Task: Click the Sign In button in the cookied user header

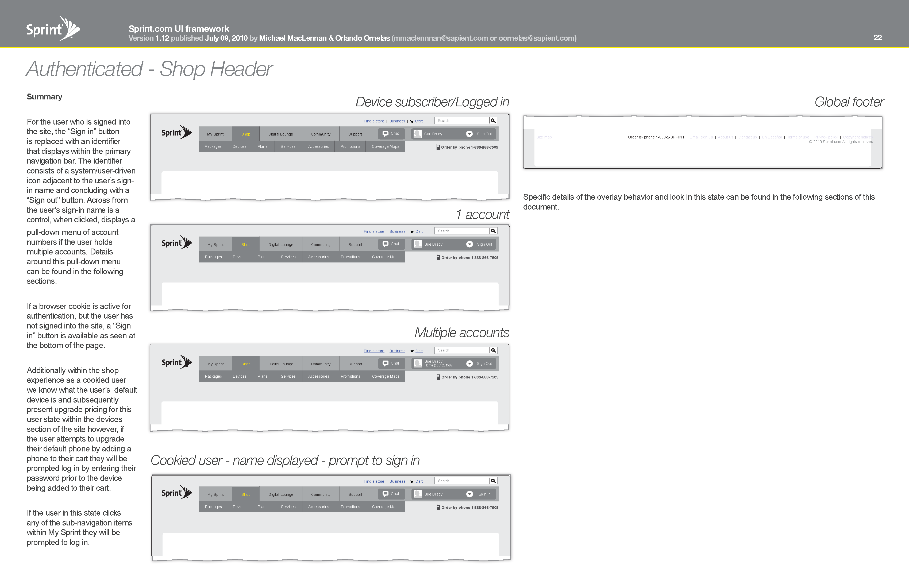Action: click(x=484, y=494)
